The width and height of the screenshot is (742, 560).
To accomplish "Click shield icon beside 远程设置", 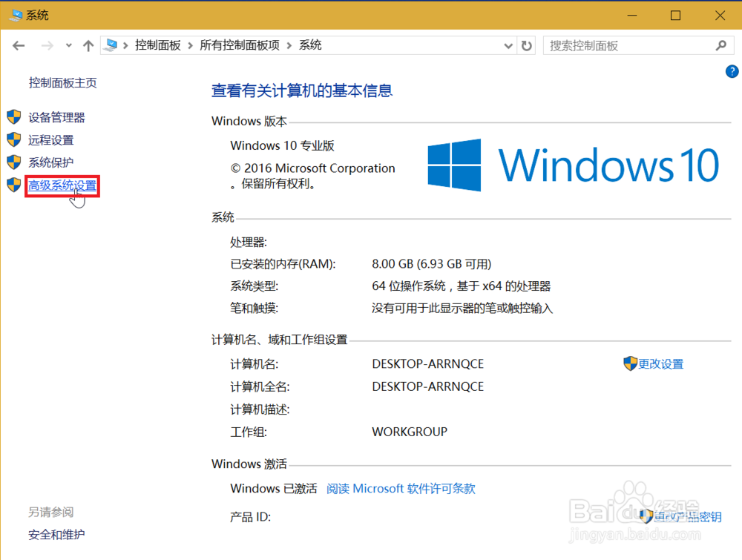I will tap(14, 139).
